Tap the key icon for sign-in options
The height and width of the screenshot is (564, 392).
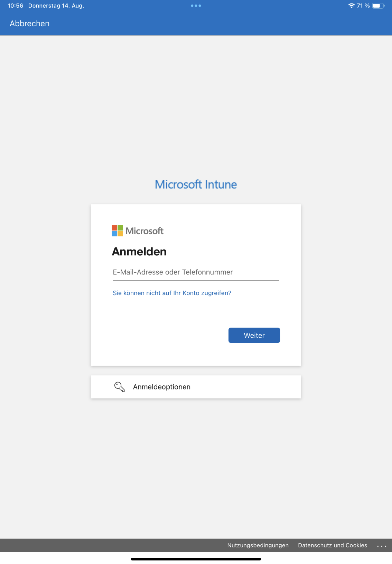point(119,387)
